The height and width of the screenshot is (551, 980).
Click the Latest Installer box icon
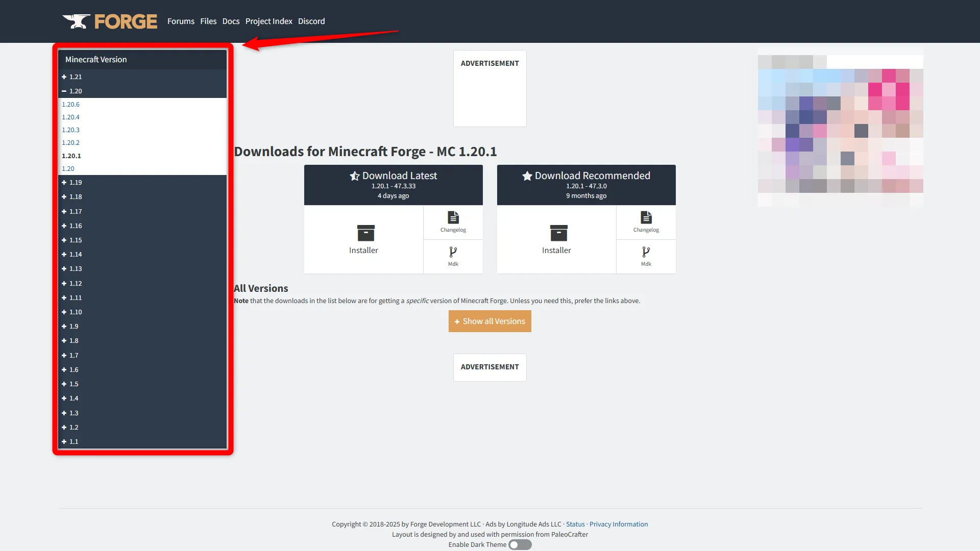[x=365, y=233]
